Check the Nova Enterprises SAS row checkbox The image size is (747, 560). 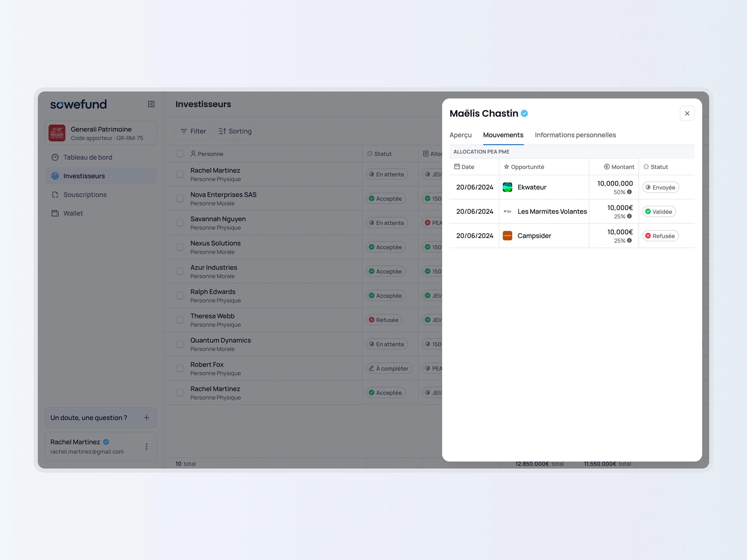click(180, 199)
